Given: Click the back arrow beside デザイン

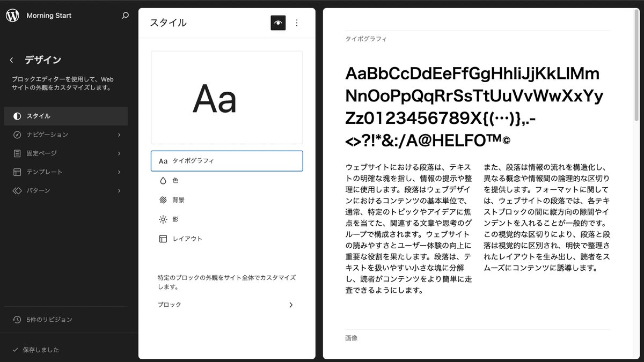Looking at the screenshot, I should 12,60.
